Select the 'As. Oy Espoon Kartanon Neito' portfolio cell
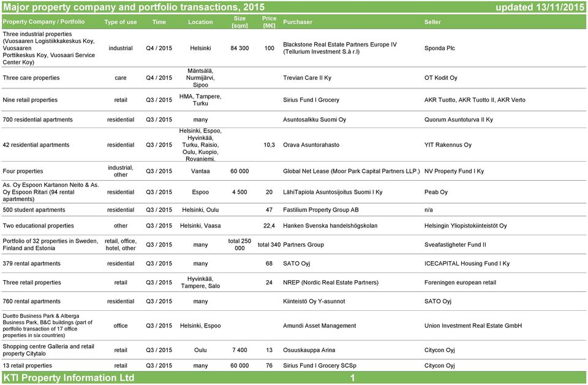588x385 pixels. coord(51,192)
